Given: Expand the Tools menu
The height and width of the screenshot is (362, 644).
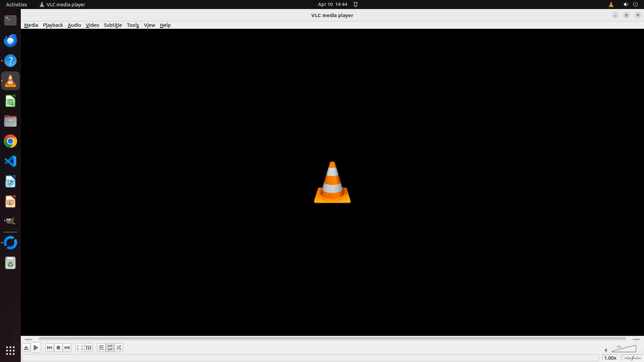Looking at the screenshot, I should [132, 25].
